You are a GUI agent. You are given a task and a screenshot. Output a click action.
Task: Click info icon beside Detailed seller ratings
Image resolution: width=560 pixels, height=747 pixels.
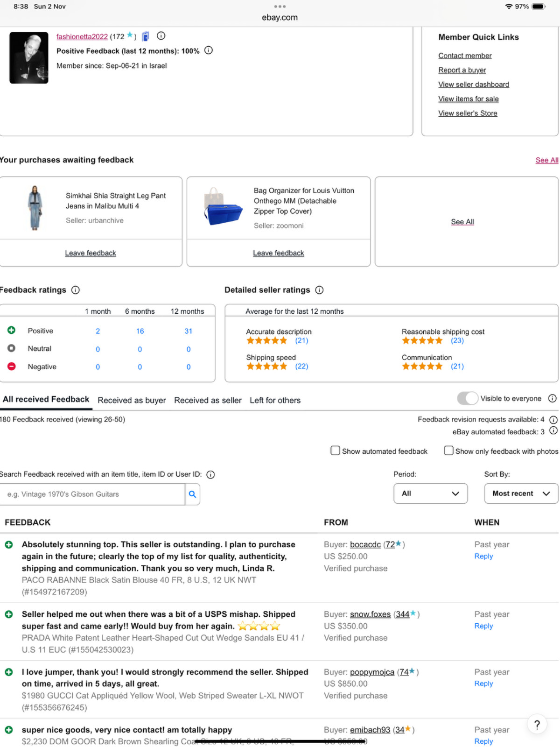click(319, 290)
